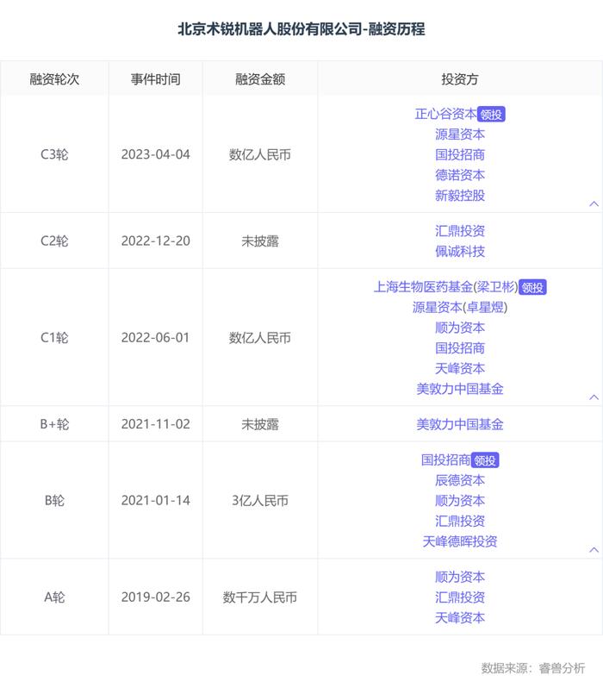Open 辰德资本 investor link
The height and width of the screenshot is (700, 603).
(x=460, y=480)
